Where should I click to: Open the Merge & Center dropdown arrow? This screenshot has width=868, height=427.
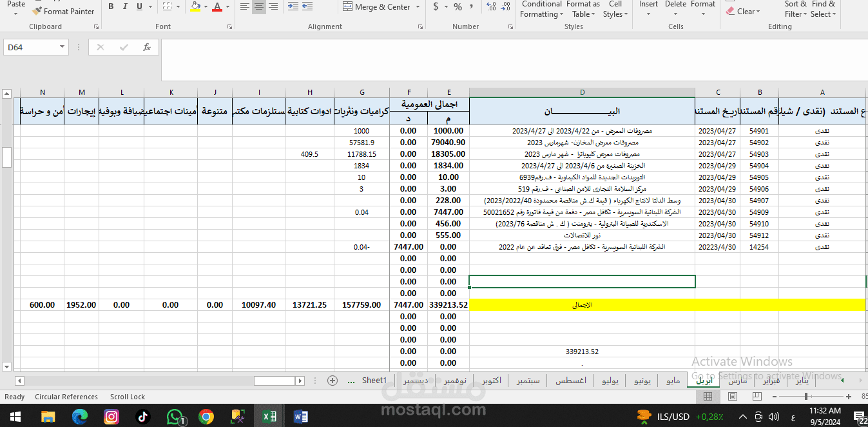(418, 7)
